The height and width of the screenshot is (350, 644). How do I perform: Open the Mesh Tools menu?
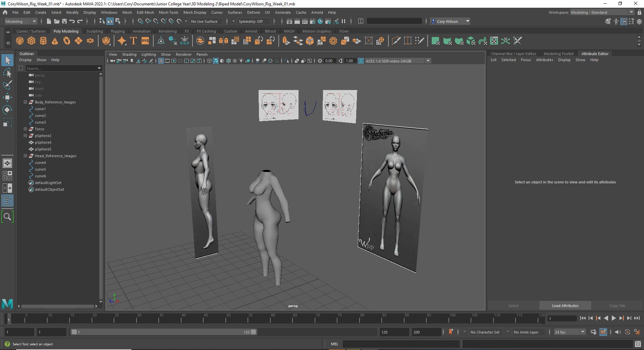(x=168, y=12)
